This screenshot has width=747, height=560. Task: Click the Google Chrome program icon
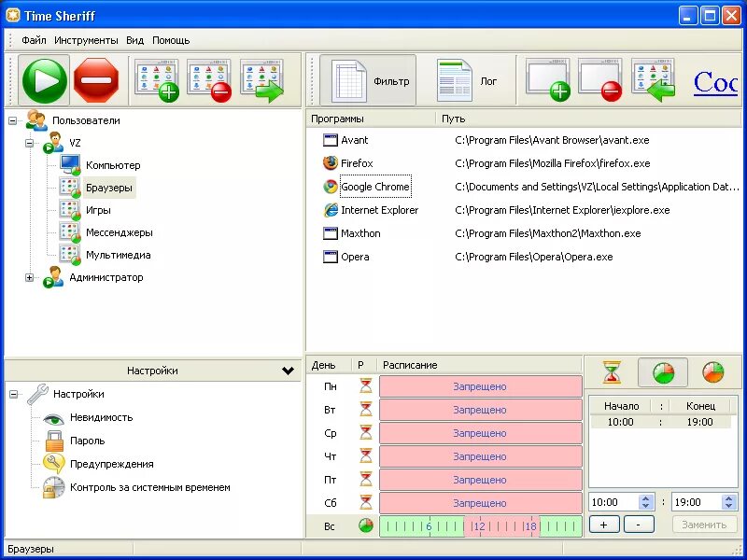(x=331, y=187)
